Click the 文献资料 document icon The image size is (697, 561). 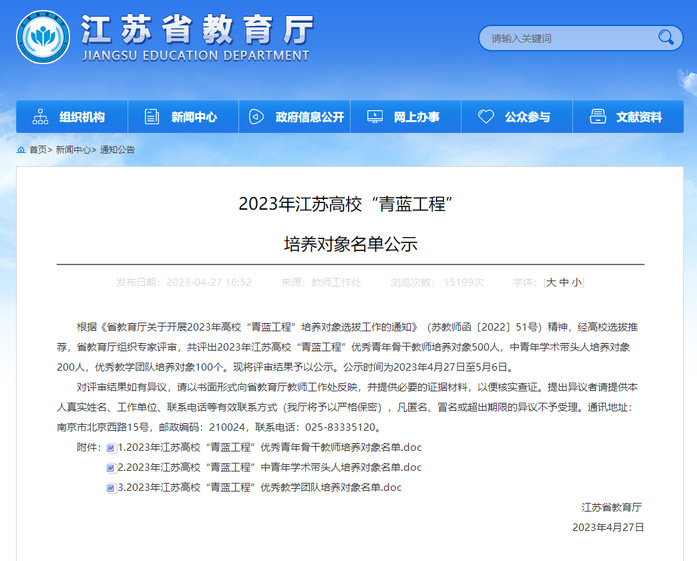pyautogui.click(x=597, y=117)
